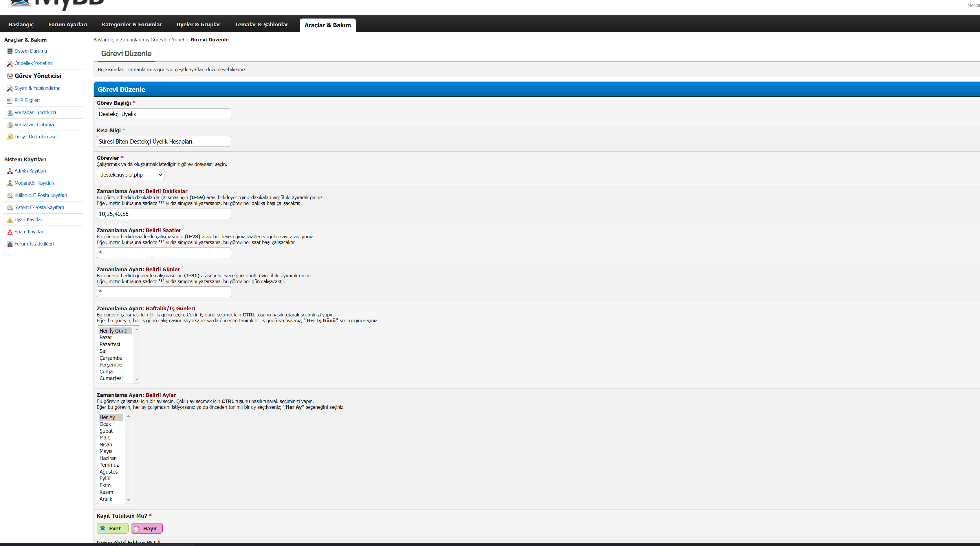980x546 pixels.
Task: Click Zamanlanmış Görevleri Yönet breadcrumb link
Action: click(152, 40)
